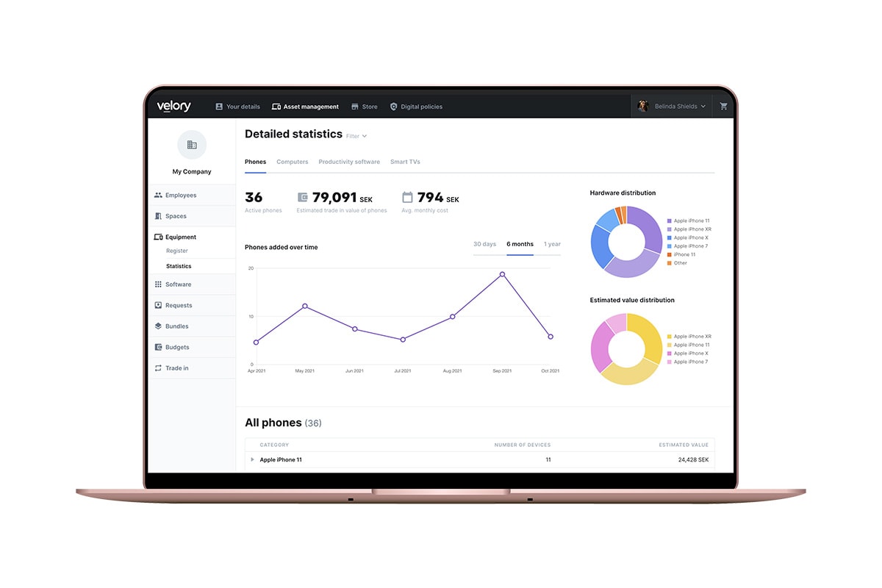Screen dimensions: 882x588
Task: Click Apple iPhone 11 hardware legend swatch
Action: (669, 220)
